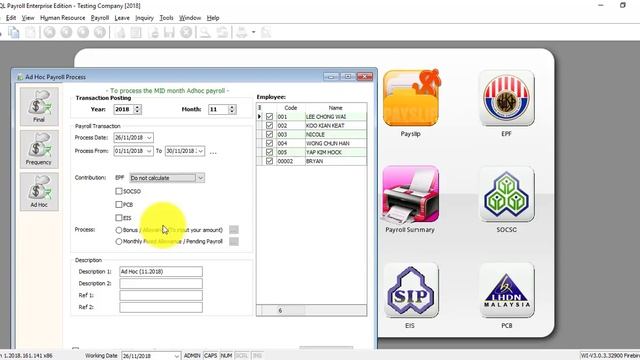
Task: Open the Leave menu
Action: point(122,18)
